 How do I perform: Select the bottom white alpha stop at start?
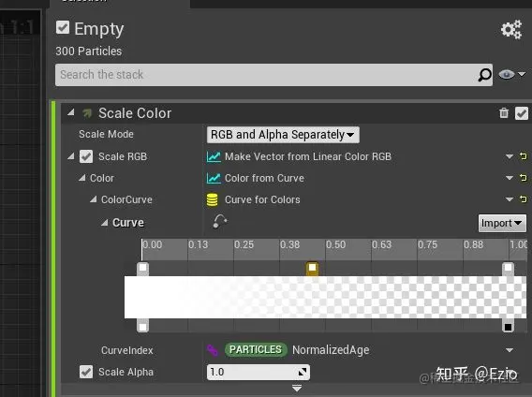coord(143,326)
